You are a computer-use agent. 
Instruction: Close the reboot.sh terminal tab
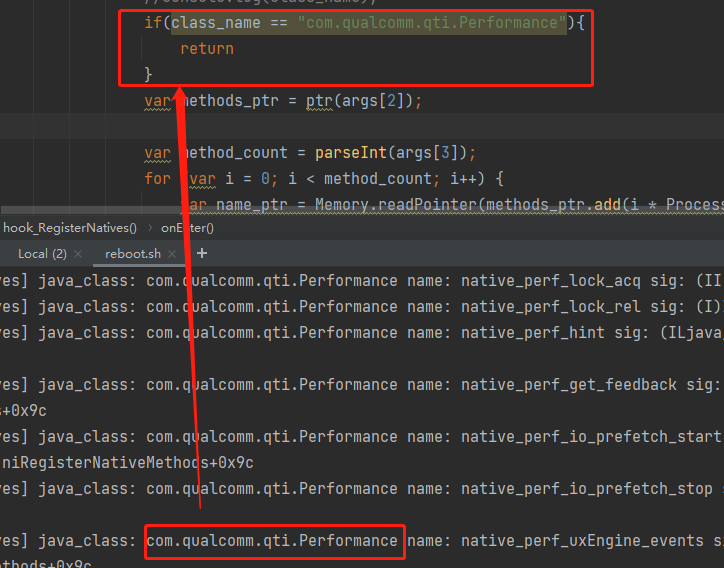point(172,254)
